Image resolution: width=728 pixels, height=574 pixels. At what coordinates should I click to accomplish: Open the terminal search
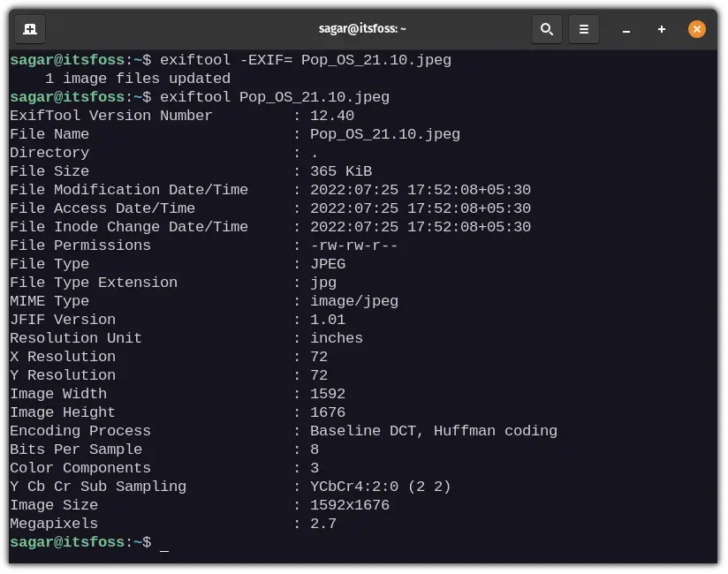tap(547, 29)
